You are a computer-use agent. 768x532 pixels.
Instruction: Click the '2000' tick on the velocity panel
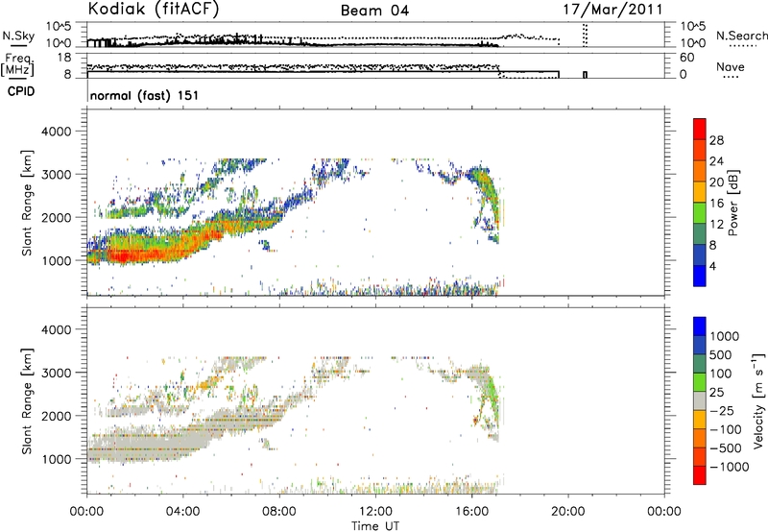tap(57, 416)
